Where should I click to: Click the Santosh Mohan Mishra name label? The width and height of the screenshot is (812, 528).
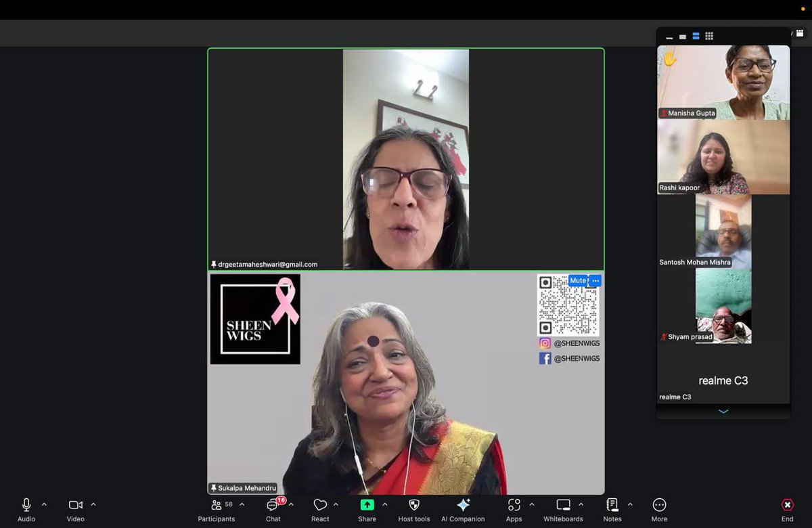click(x=695, y=262)
